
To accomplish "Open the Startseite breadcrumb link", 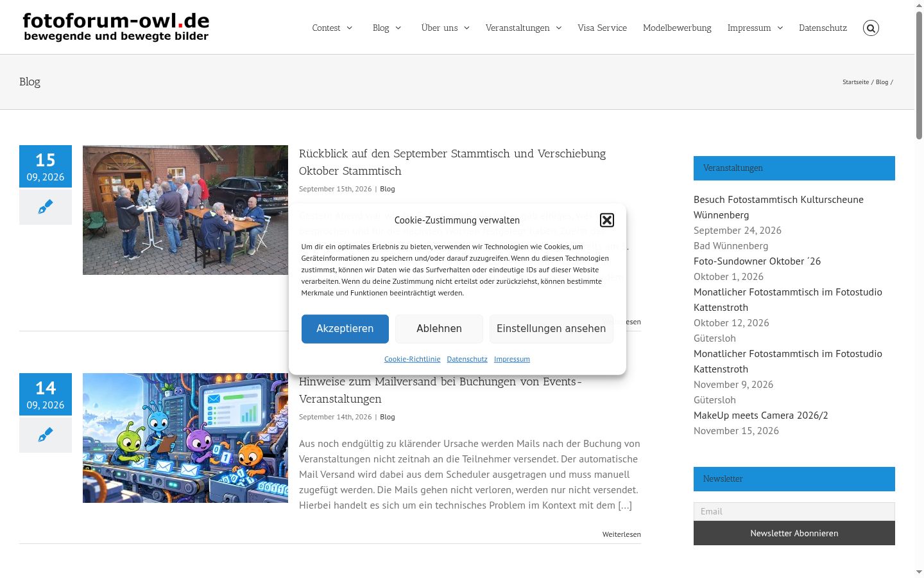I will (855, 82).
